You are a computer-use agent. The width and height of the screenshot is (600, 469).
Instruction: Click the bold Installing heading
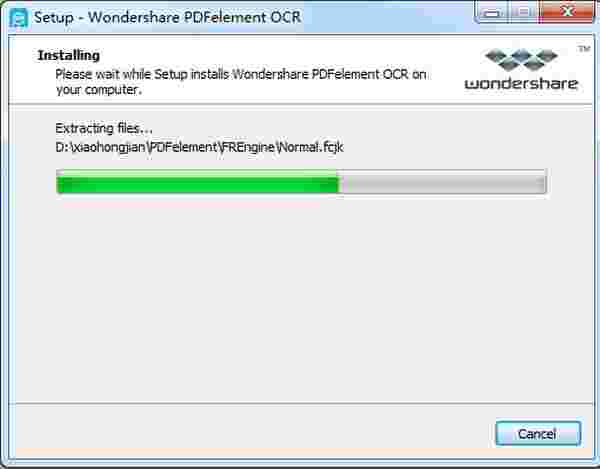pos(69,55)
